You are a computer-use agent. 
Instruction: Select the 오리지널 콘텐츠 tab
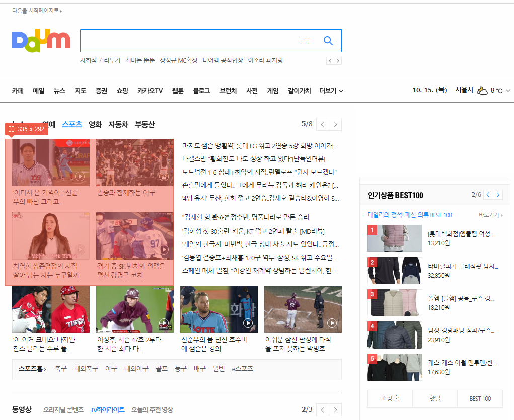[x=63, y=410]
